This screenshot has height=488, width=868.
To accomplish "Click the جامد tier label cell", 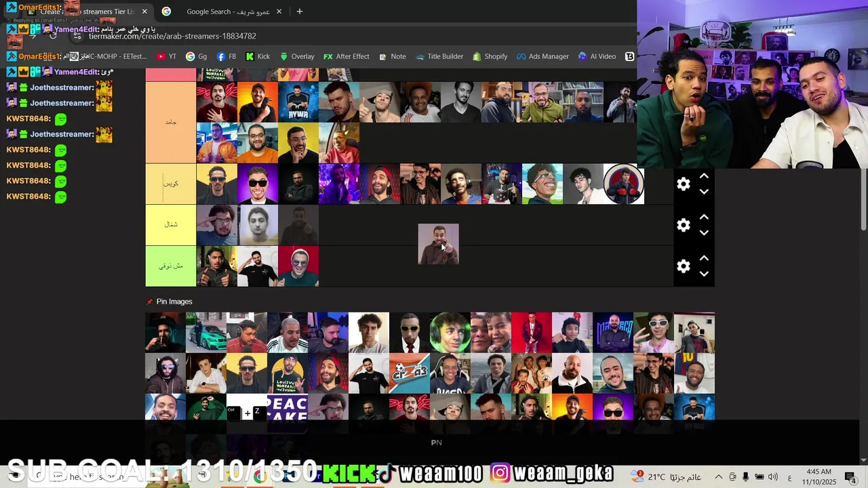I will [171, 122].
